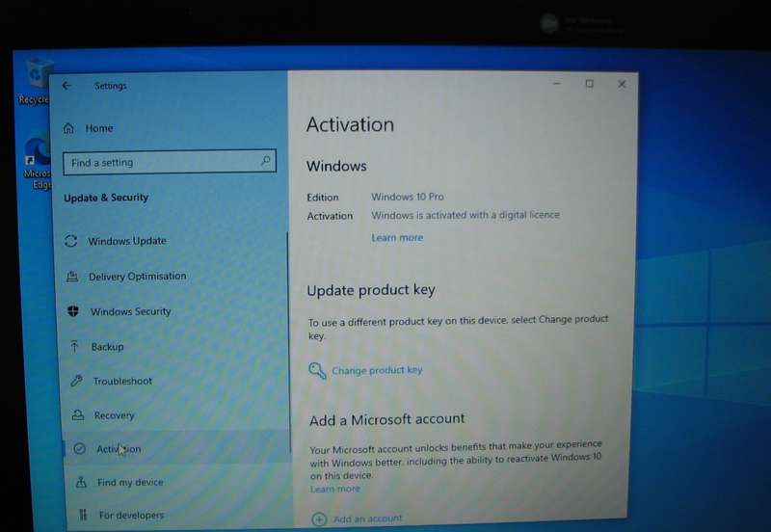Go to Settings Home
Screen dimensions: 771x532
coord(99,128)
